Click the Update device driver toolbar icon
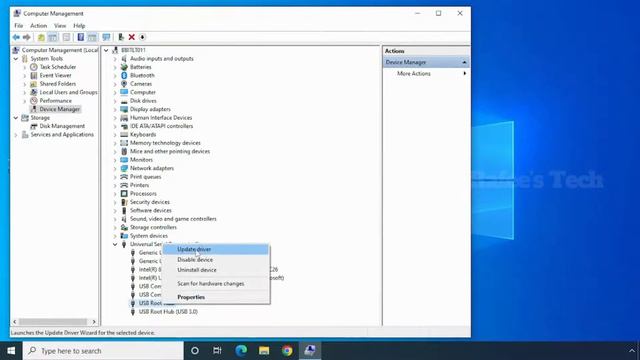The image size is (640, 360). pyautogui.click(x=121, y=38)
